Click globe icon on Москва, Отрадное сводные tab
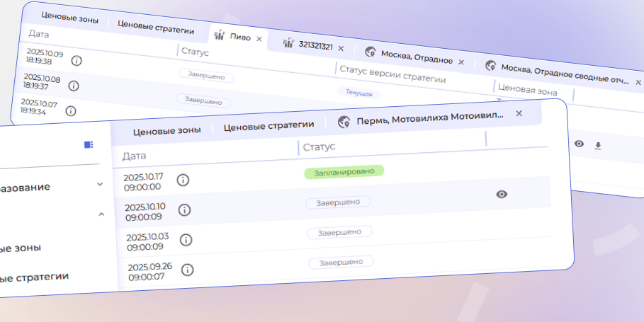 (490, 65)
